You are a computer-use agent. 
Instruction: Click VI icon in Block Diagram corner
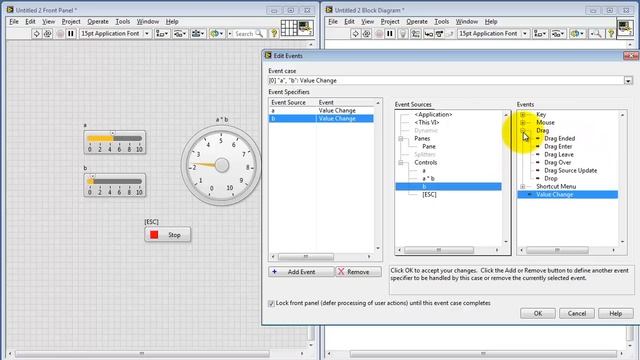[625, 28]
